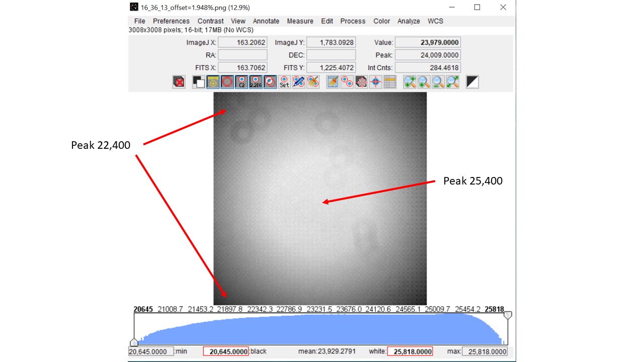Open the FITS header table icon
This screenshot has width=644, height=362.
click(390, 82)
